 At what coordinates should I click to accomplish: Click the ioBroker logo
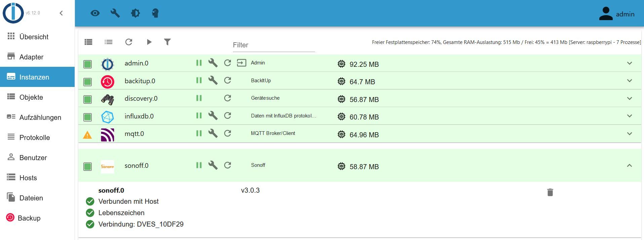coord(13,13)
